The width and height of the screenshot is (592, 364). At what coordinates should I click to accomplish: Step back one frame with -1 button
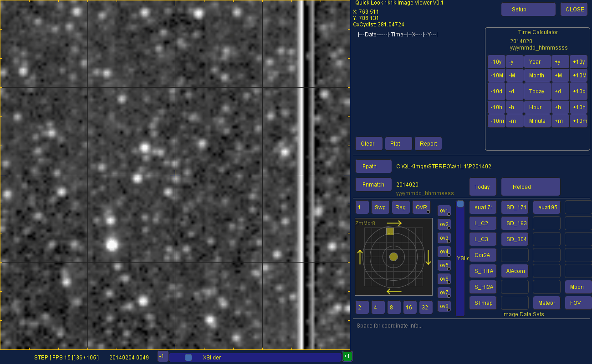click(163, 356)
